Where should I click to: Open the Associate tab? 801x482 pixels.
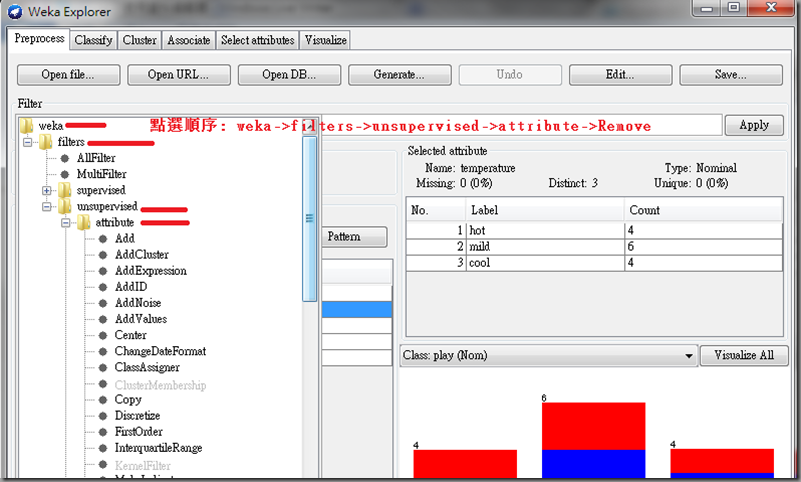(x=189, y=40)
